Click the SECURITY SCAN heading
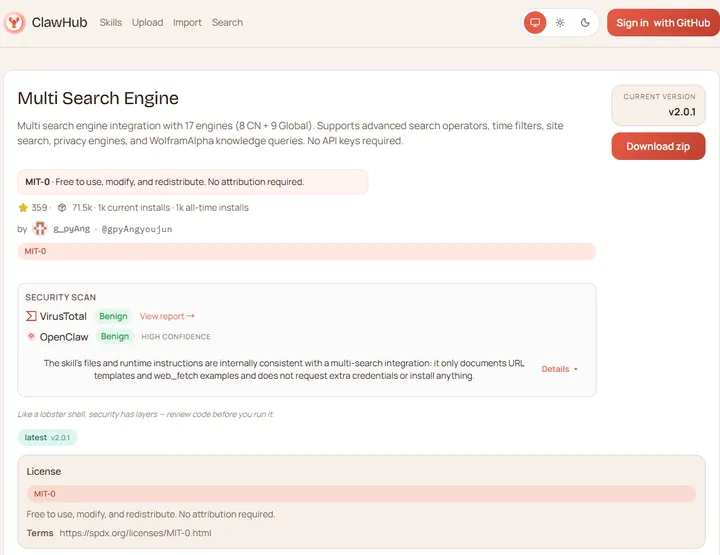Viewport: 720px width, 555px height. [61, 297]
